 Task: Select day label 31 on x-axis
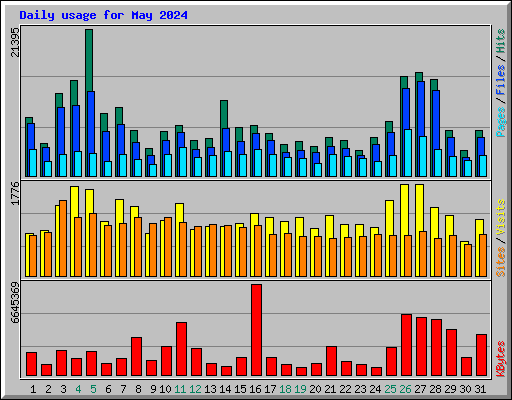[480, 389]
